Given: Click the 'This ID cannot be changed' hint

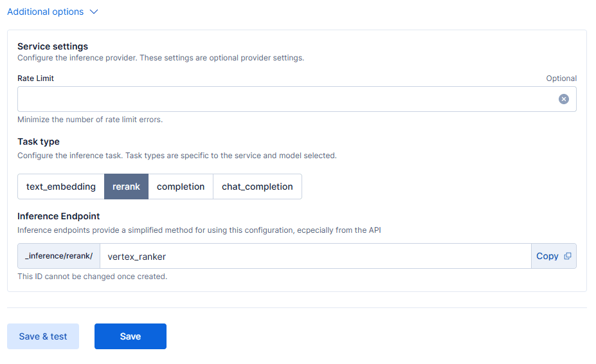Looking at the screenshot, I should pyautogui.click(x=92, y=277).
